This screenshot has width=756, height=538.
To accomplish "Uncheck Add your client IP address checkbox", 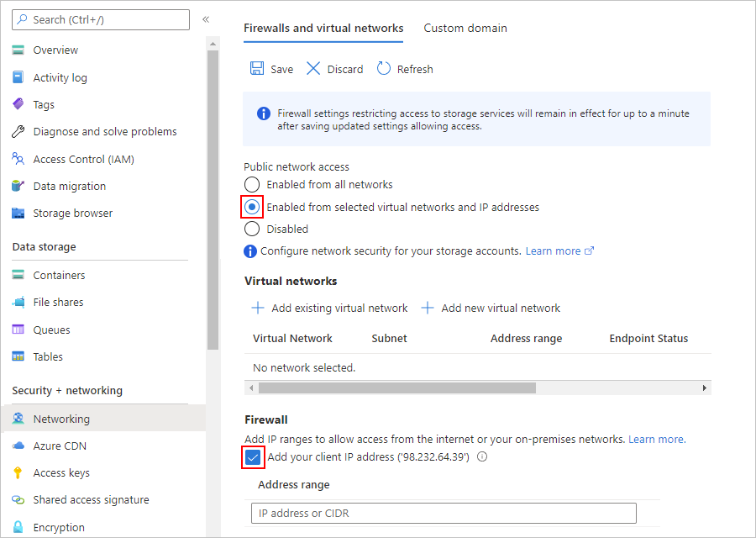I will (x=253, y=457).
